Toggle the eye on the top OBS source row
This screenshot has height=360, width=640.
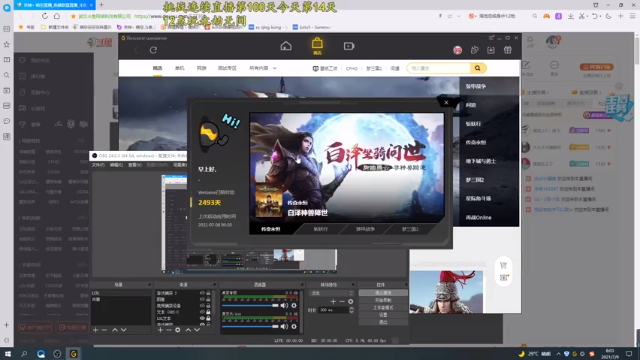202,293
